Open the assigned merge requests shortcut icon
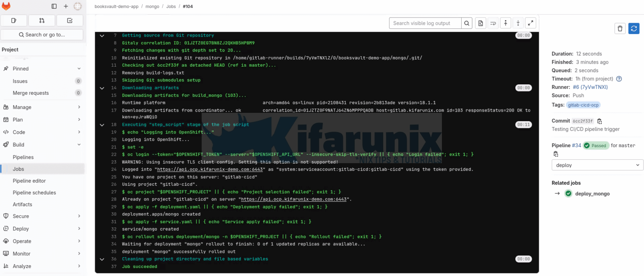This screenshot has height=276, width=644. click(x=42, y=21)
